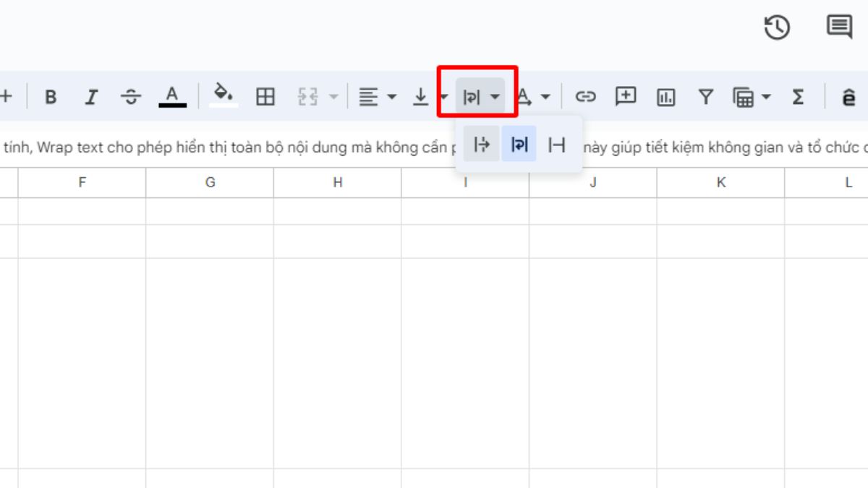Open the borders tool
The image size is (868, 488).
267,96
